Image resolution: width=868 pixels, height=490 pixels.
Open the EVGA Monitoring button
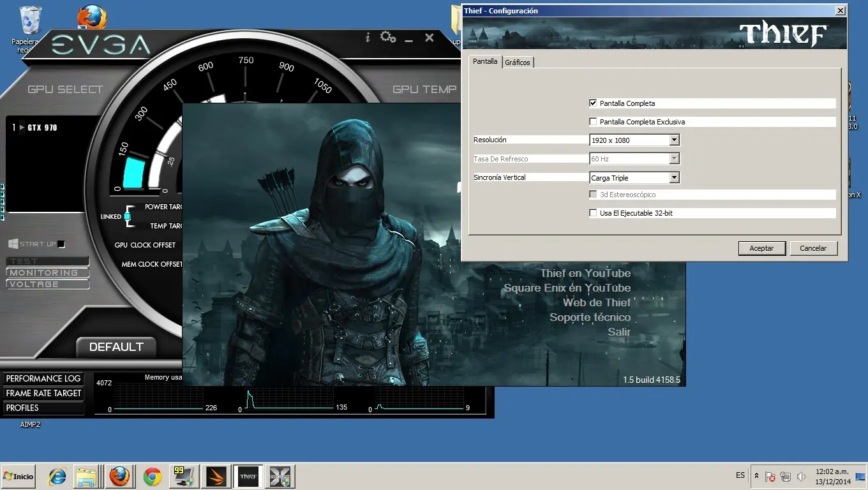47,272
